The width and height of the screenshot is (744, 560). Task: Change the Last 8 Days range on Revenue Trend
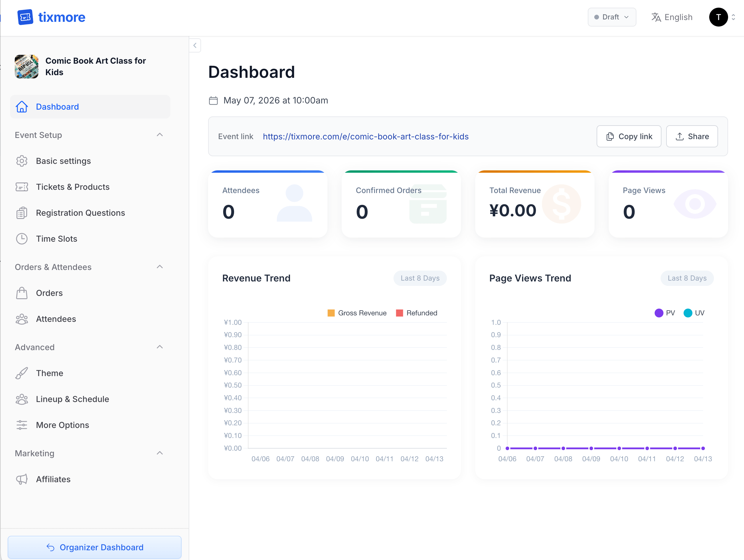pyautogui.click(x=420, y=278)
